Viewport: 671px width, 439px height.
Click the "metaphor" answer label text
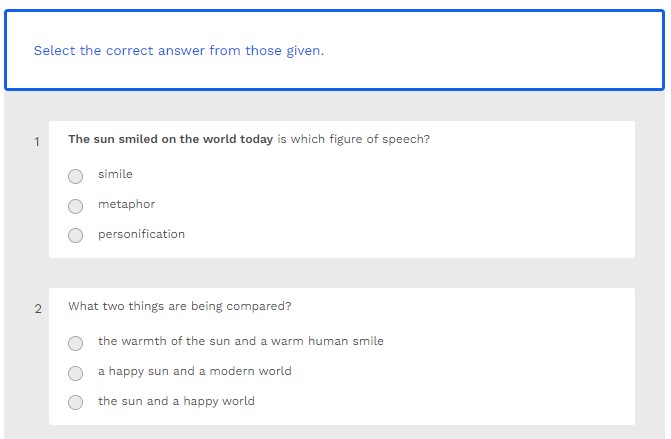(x=126, y=204)
